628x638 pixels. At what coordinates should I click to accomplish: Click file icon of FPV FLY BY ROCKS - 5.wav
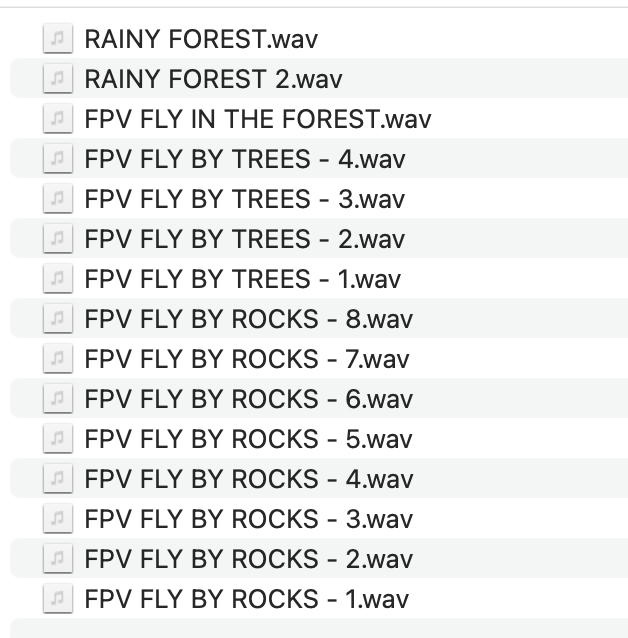58,439
